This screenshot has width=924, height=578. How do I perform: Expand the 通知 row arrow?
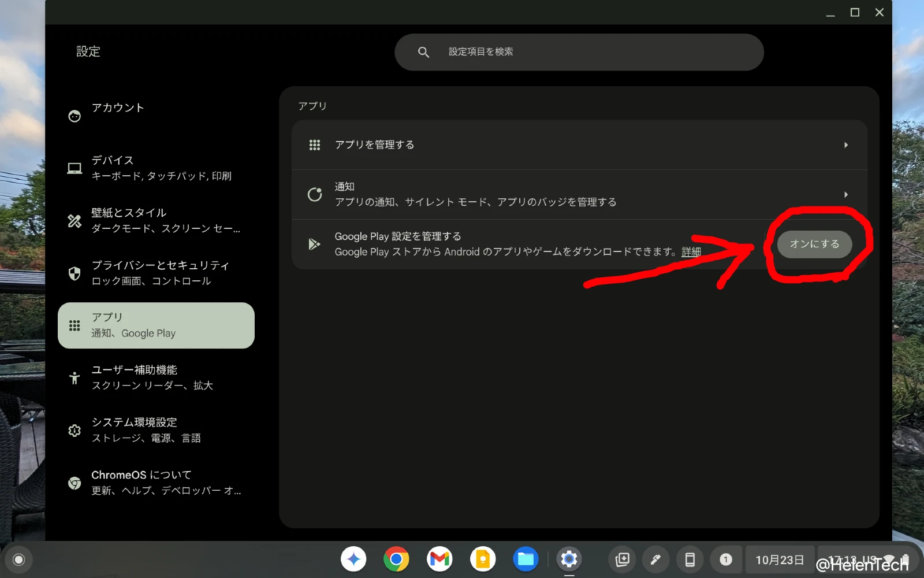pyautogui.click(x=845, y=195)
